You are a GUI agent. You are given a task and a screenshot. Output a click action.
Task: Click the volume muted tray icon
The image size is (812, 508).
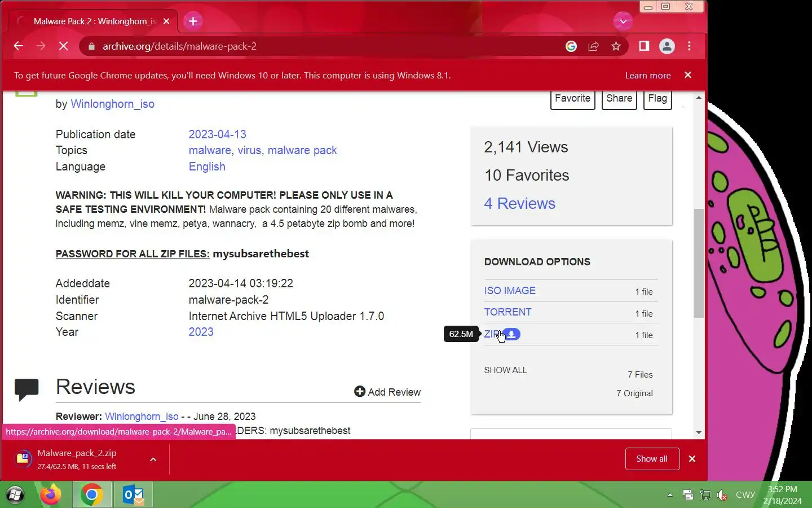(722, 495)
